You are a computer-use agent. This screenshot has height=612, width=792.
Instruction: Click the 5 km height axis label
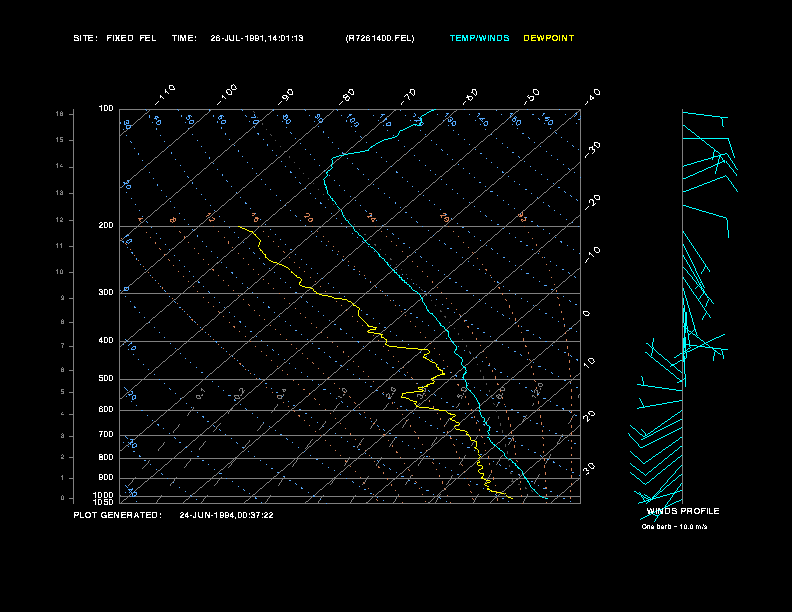click(x=63, y=392)
